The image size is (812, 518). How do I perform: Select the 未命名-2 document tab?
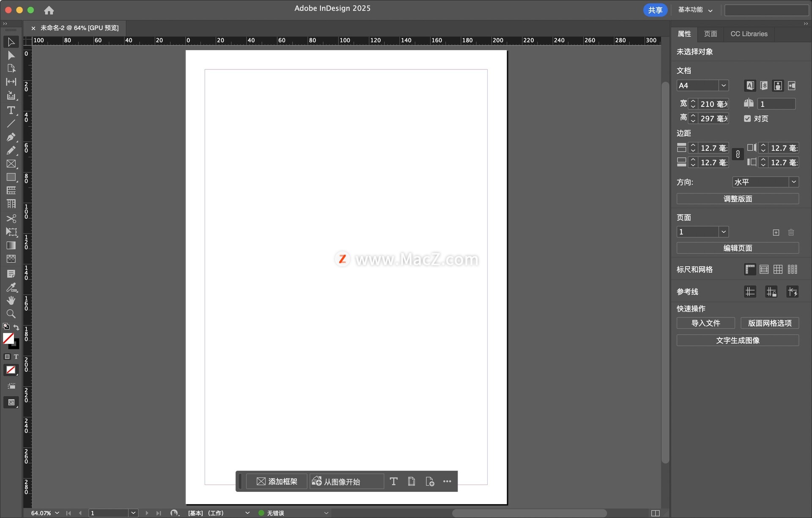coord(80,28)
